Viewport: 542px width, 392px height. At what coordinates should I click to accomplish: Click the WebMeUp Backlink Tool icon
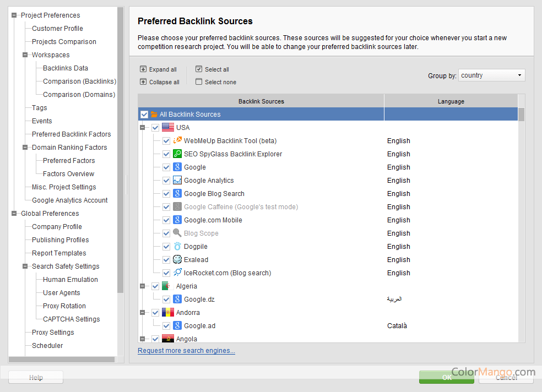point(177,141)
